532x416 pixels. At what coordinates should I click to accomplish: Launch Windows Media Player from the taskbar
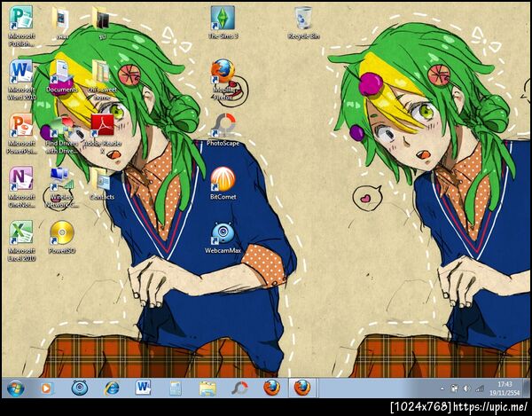(46, 388)
